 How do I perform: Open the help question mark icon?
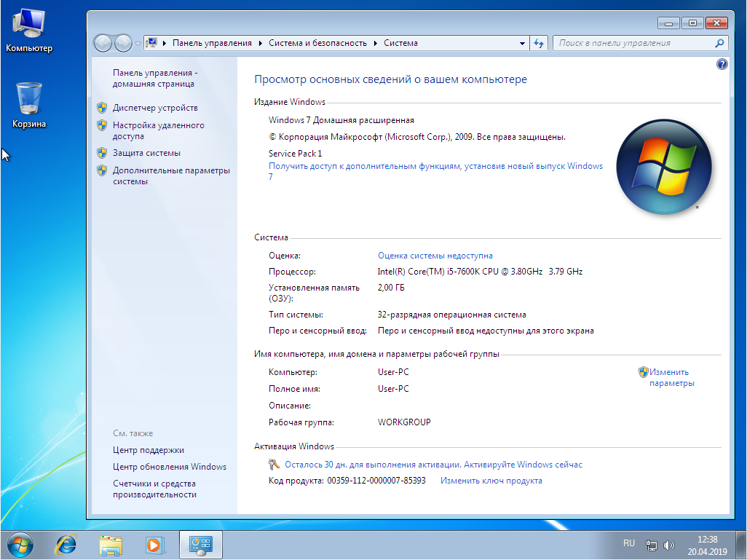click(722, 64)
